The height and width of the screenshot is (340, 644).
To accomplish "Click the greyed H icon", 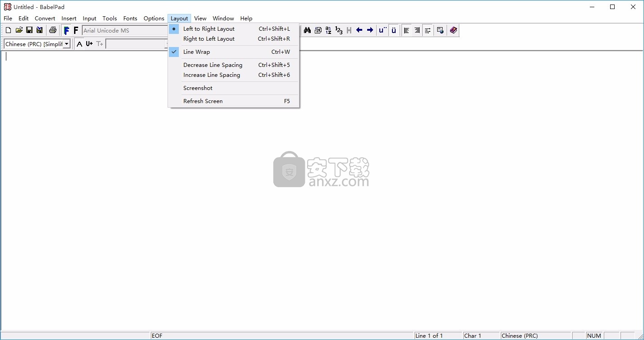I will coord(349,30).
